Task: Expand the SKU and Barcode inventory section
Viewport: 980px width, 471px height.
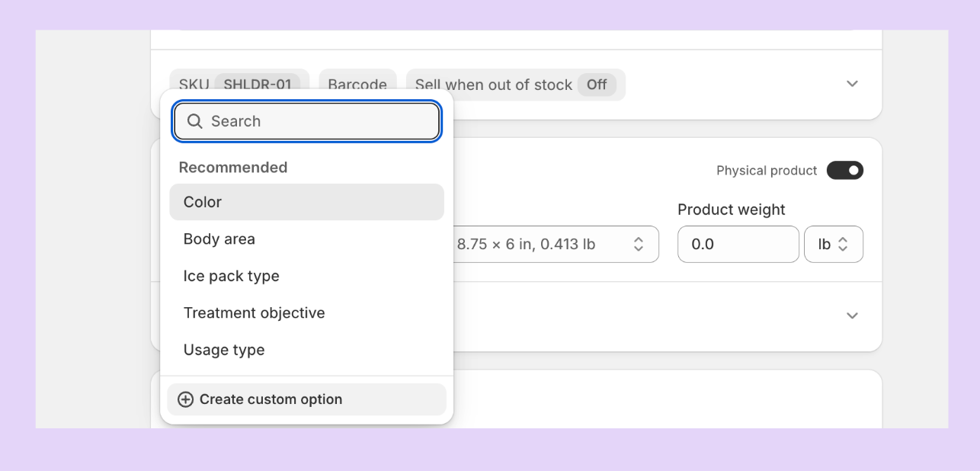Action: tap(852, 84)
